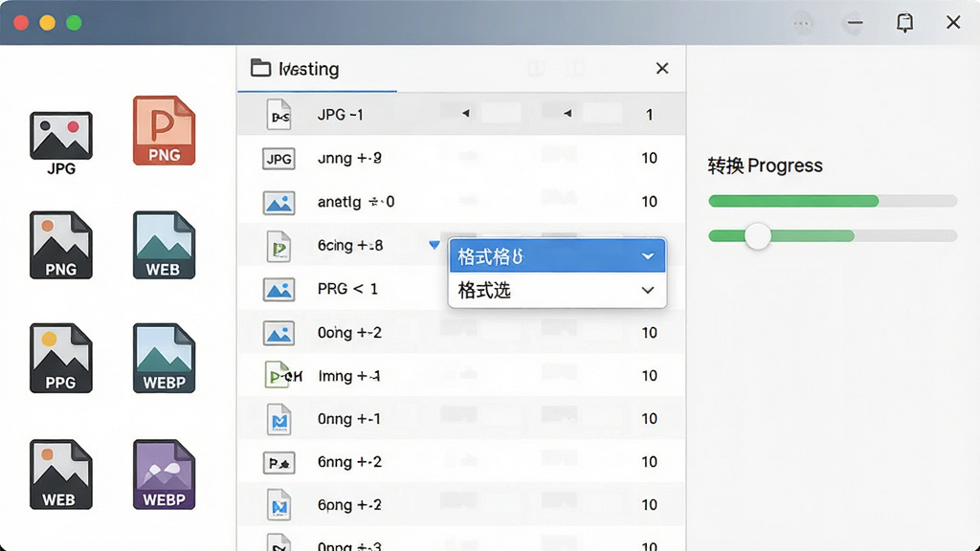Click the blue file icon beside 0nng +-1
Viewport: 980px width, 551px height.
(278, 419)
